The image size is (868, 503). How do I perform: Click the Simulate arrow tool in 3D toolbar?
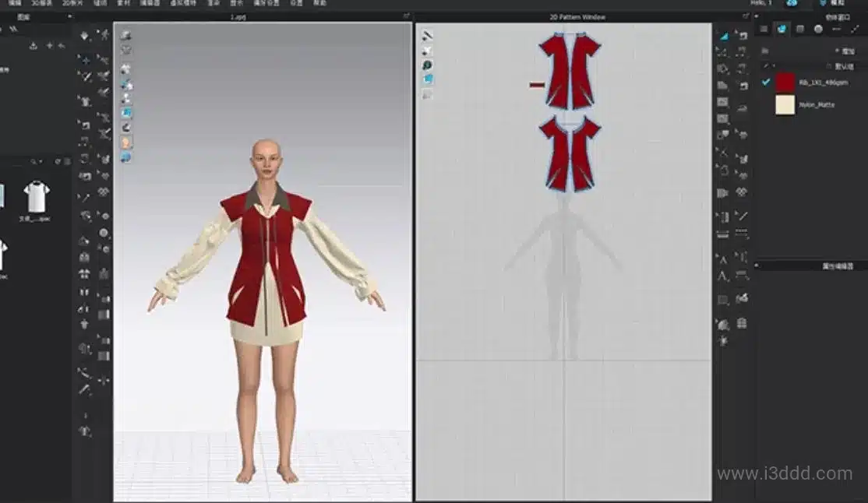[85, 35]
